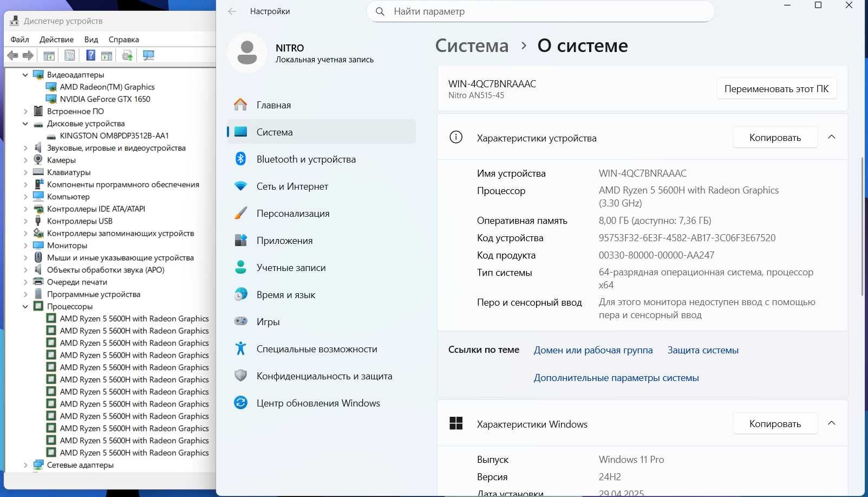Viewport: 868px width, 497px height.
Task: Click info icon beside Характеристики устройства
Action: [456, 137]
